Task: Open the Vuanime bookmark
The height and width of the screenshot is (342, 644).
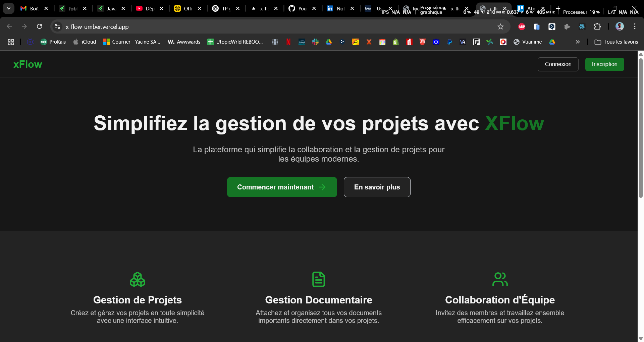Action: (528, 42)
